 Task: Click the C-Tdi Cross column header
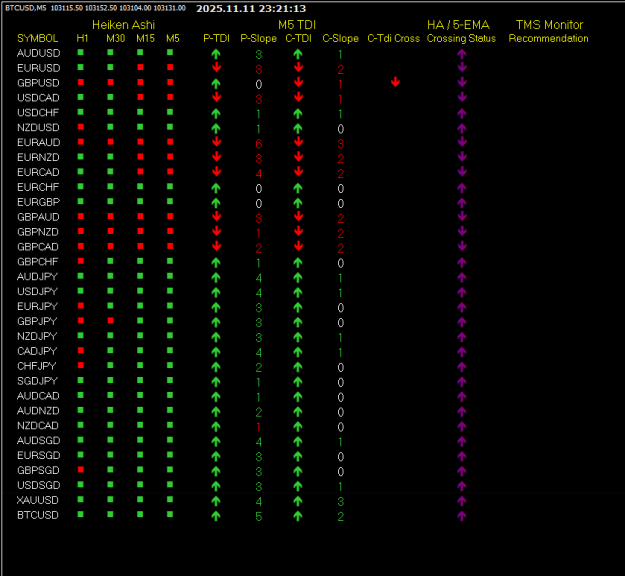point(393,38)
